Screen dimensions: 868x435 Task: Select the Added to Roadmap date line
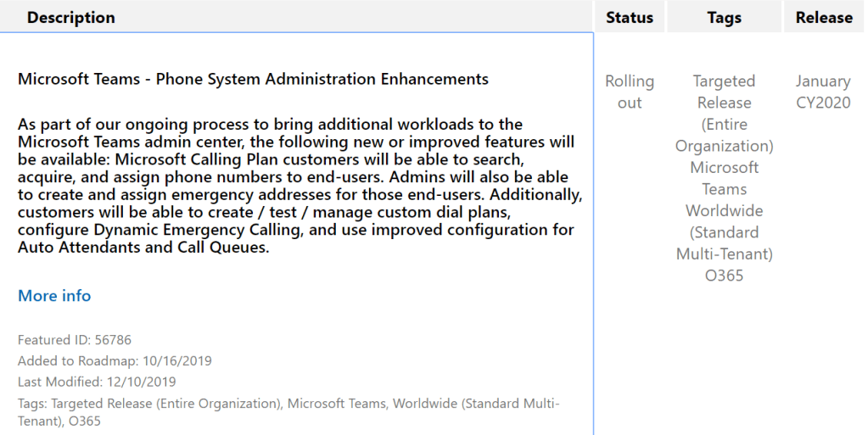click(115, 360)
